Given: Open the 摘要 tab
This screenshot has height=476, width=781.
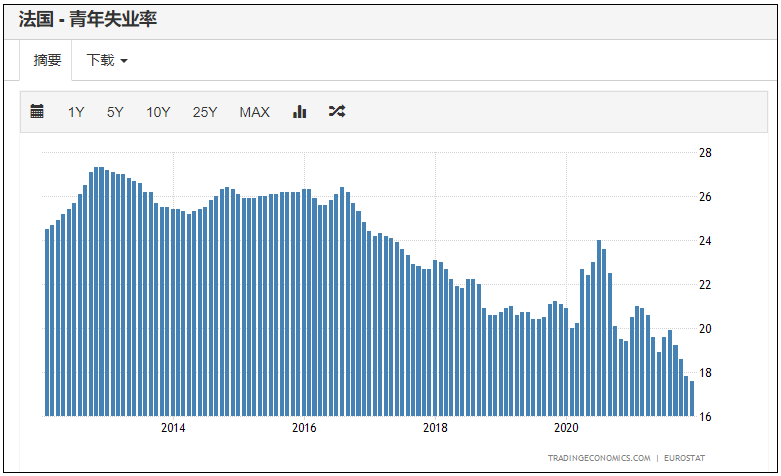Looking at the screenshot, I should click(46, 60).
